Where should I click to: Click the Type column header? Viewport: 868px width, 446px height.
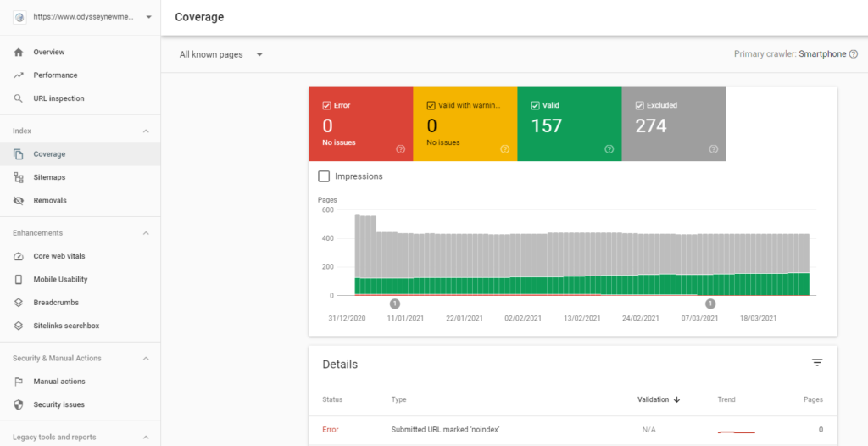click(399, 399)
